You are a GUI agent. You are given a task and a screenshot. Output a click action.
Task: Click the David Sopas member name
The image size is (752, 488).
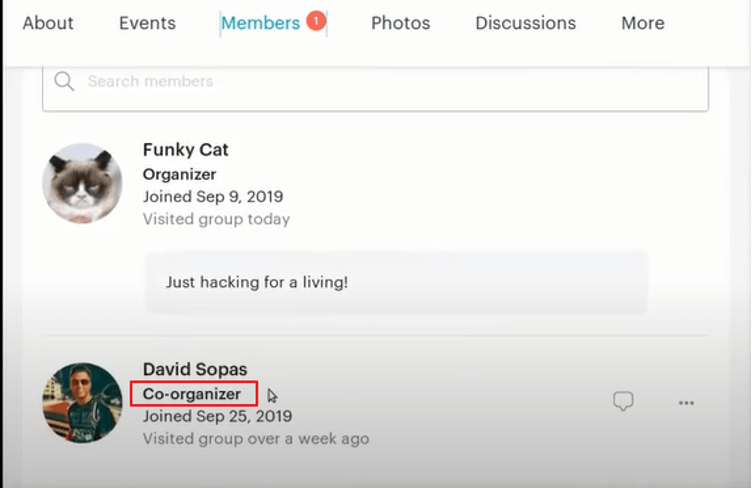coord(195,370)
